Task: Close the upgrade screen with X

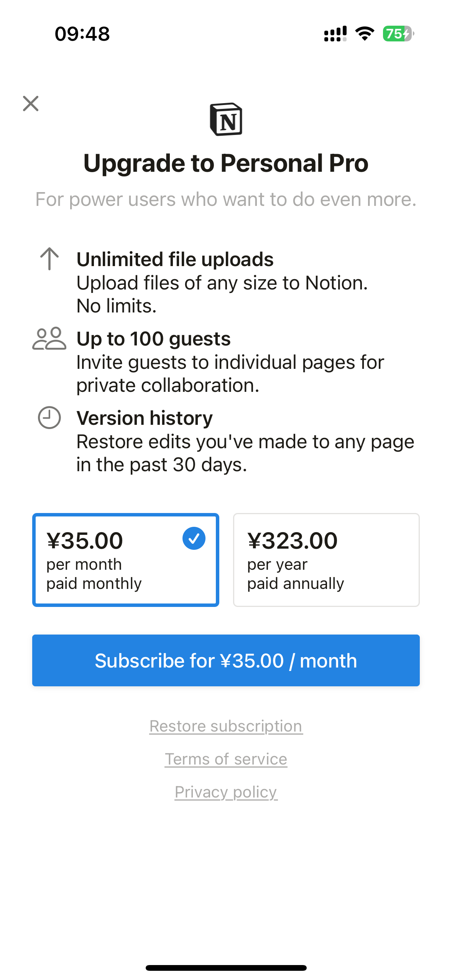Action: click(31, 104)
